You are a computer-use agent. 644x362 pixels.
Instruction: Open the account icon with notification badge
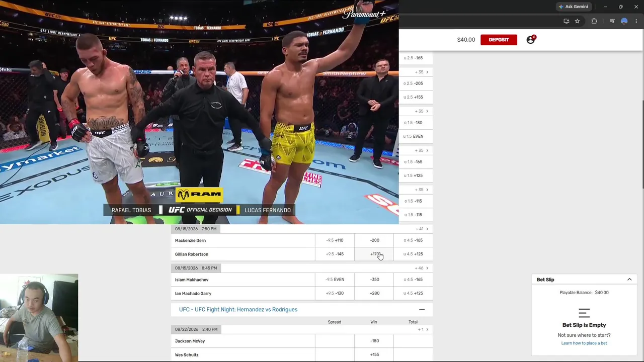(x=531, y=40)
